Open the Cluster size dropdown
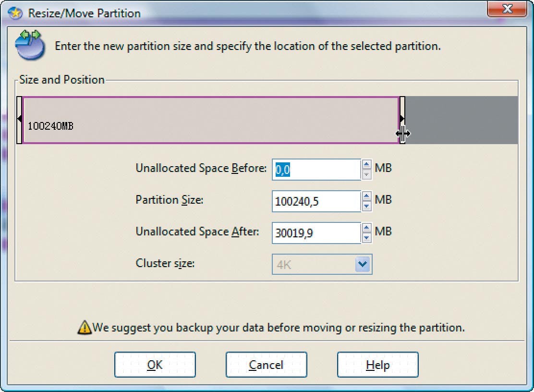This screenshot has width=534, height=392. coord(364,264)
